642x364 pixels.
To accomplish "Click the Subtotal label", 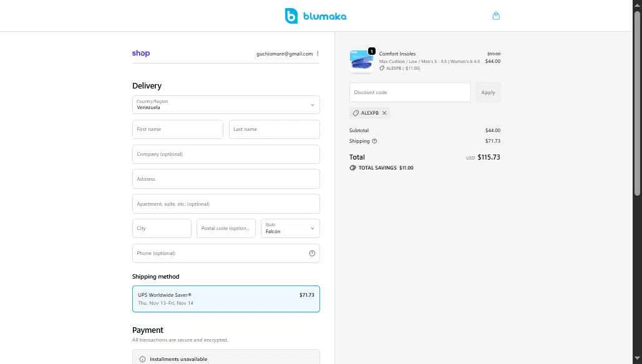I will coord(359,130).
